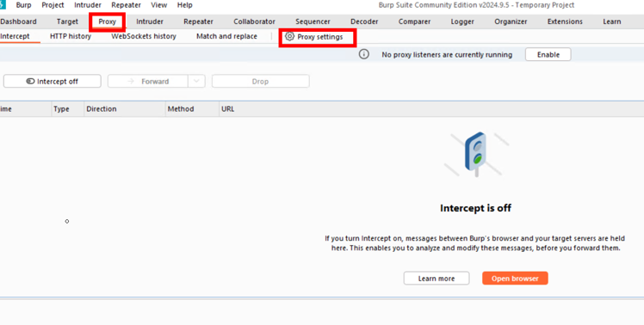Click 'No proxy listeners are currently running' text
644x325 pixels.
(x=447, y=54)
